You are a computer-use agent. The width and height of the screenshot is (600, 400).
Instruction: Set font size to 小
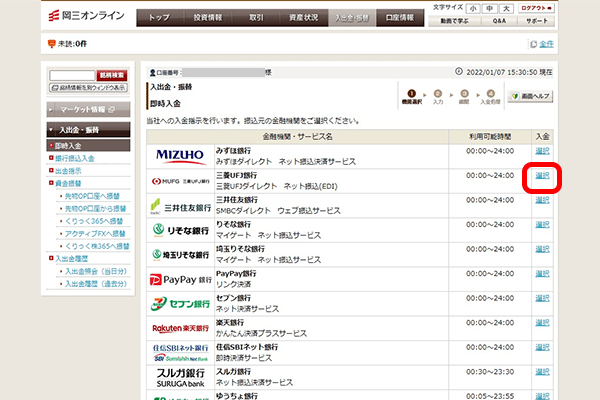[x=473, y=8]
